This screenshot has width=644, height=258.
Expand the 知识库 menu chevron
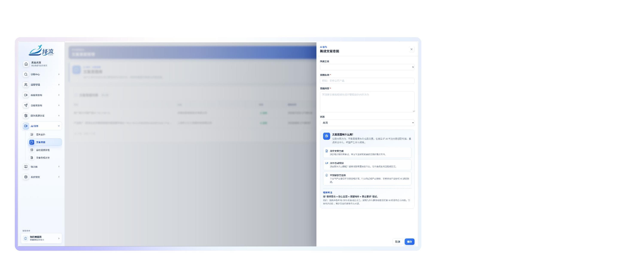(x=59, y=167)
